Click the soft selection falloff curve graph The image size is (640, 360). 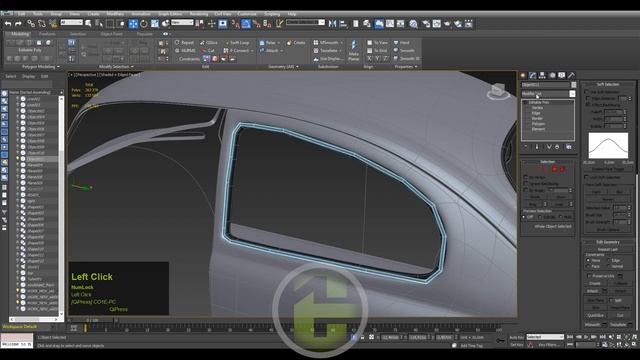[x=608, y=145]
